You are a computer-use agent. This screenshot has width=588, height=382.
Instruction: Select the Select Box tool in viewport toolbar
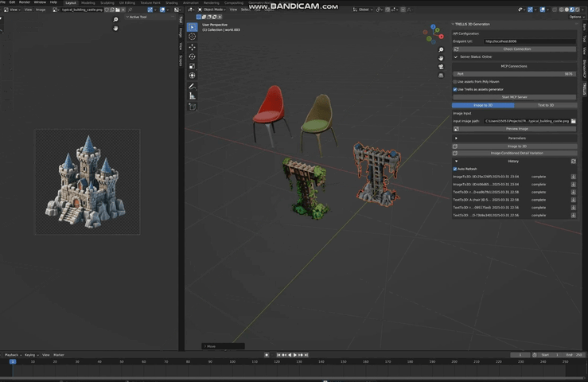[x=192, y=27]
